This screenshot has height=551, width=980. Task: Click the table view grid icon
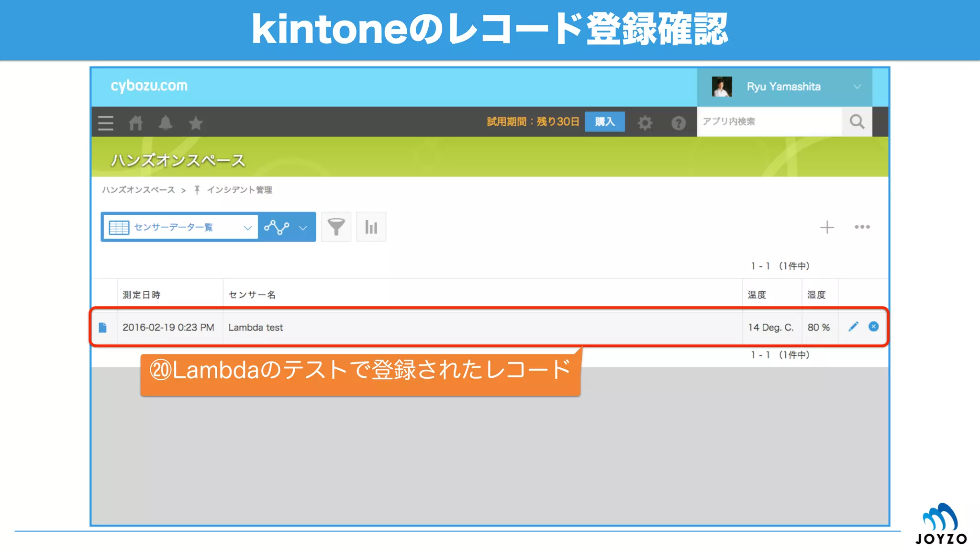point(119,227)
